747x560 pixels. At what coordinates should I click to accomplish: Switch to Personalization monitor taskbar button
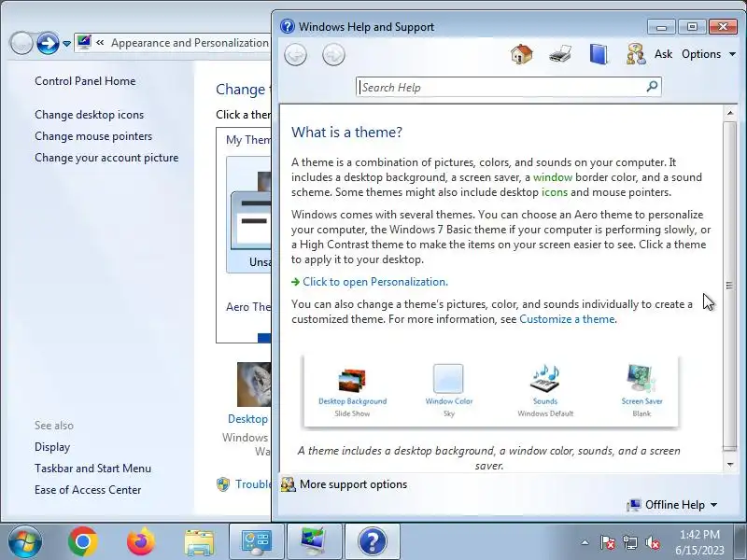coord(315,542)
